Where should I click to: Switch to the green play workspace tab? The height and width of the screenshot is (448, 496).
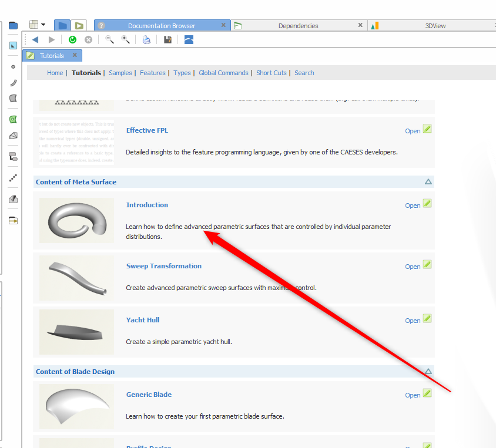pyautogui.click(x=79, y=26)
